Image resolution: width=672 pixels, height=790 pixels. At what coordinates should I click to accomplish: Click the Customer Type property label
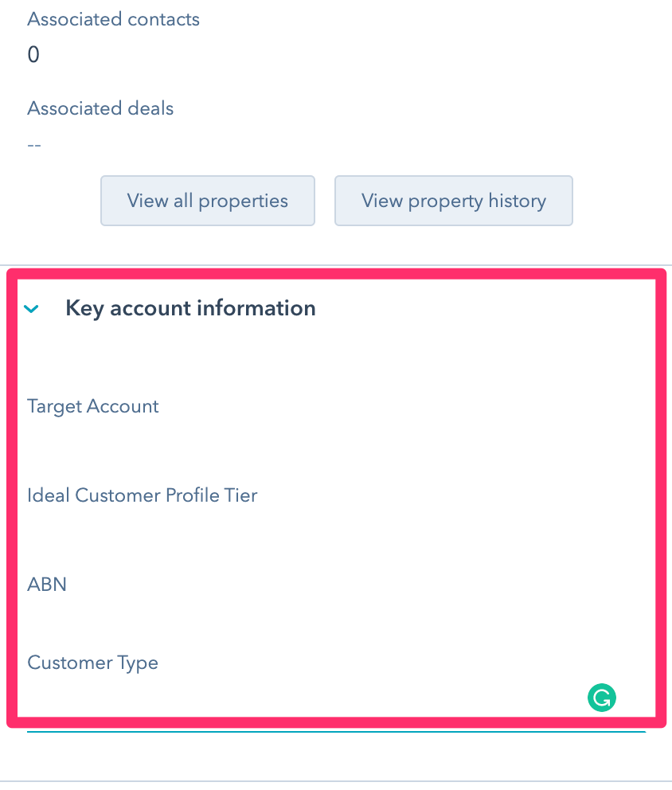[x=92, y=663]
